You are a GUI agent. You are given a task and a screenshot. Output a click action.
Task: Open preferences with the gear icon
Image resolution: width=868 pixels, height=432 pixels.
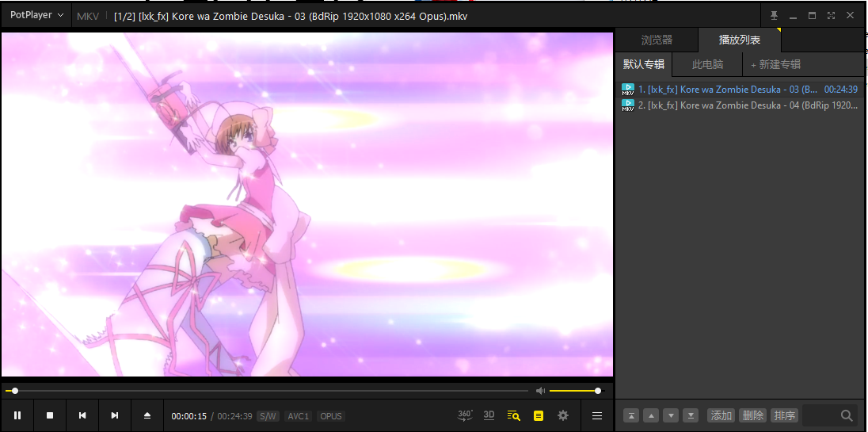tap(563, 415)
